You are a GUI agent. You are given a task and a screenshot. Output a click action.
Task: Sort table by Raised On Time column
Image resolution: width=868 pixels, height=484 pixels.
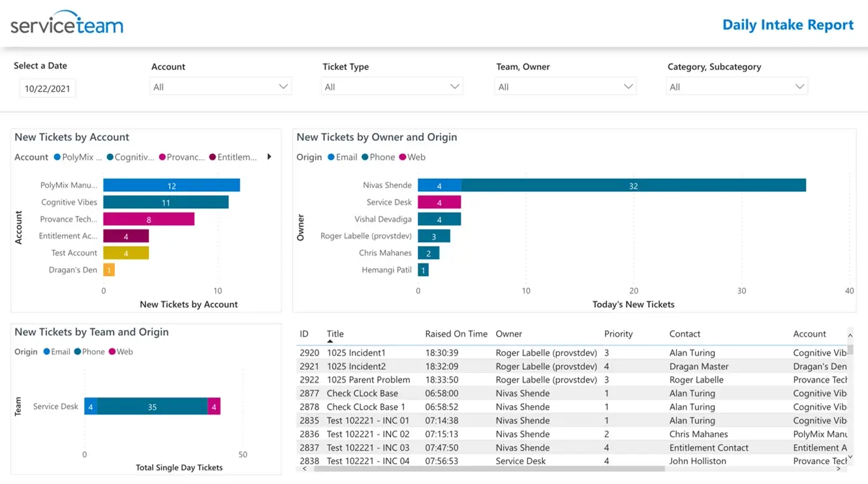456,334
